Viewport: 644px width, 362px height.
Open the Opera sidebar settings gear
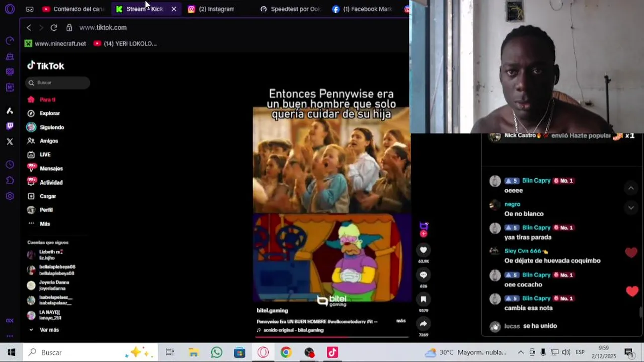(x=10, y=196)
